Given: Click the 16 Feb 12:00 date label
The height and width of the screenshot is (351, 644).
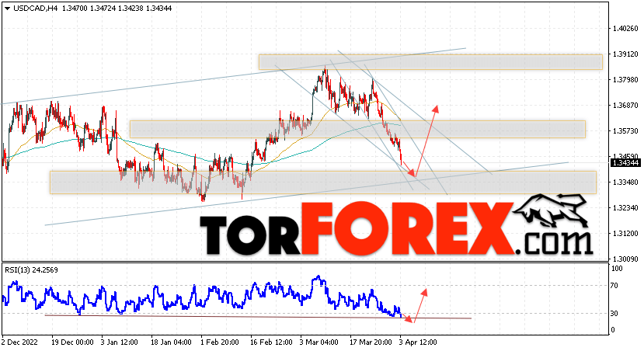Looking at the screenshot, I should (271, 342).
